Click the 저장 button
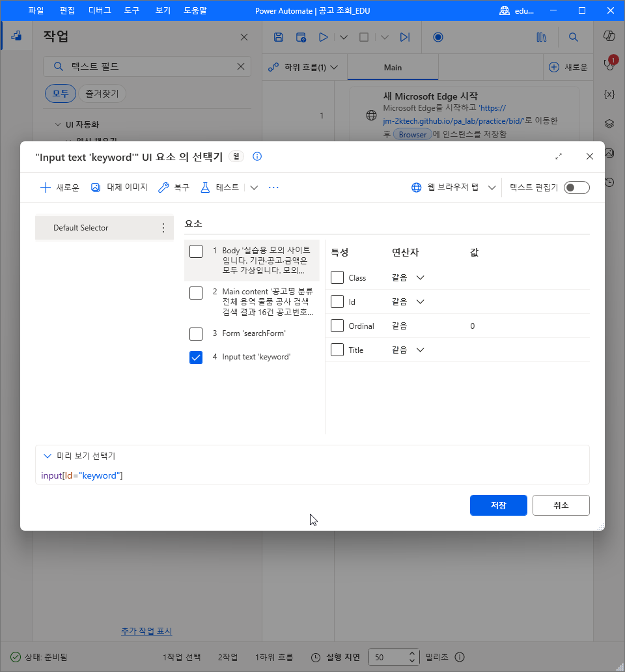 coord(498,505)
